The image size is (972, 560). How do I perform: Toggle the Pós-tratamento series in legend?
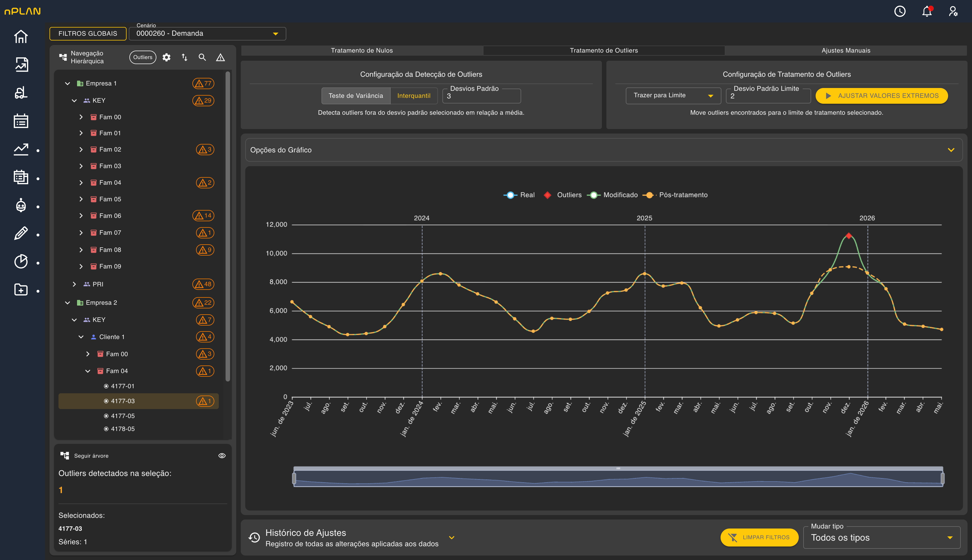click(x=675, y=195)
